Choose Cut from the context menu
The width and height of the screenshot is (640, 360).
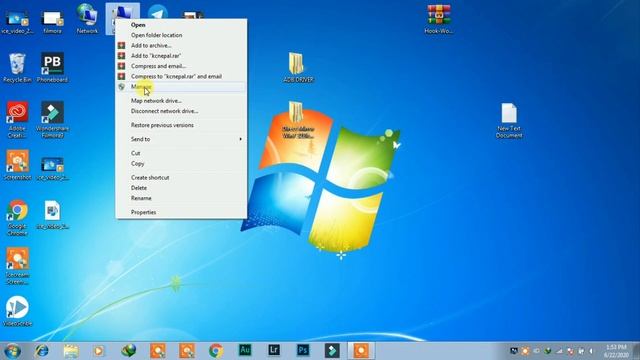point(181,153)
